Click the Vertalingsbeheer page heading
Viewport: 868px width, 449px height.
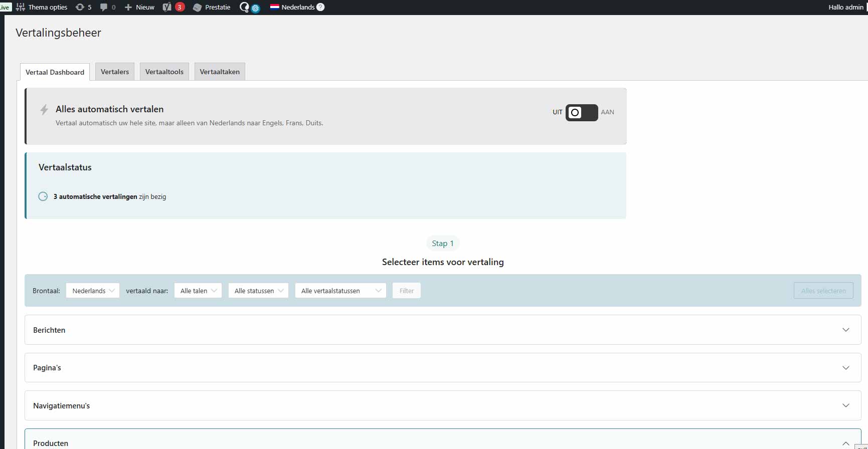[x=58, y=33]
